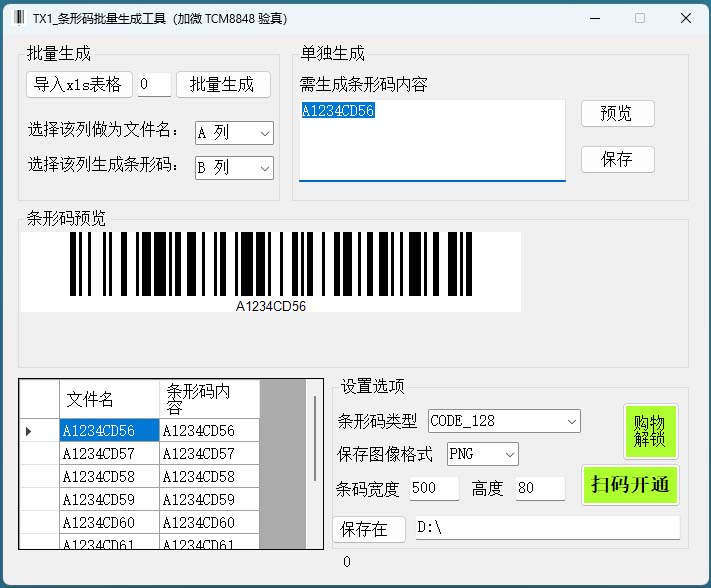Click the green 购物解锁 button
The width and height of the screenshot is (711, 588).
click(x=650, y=431)
